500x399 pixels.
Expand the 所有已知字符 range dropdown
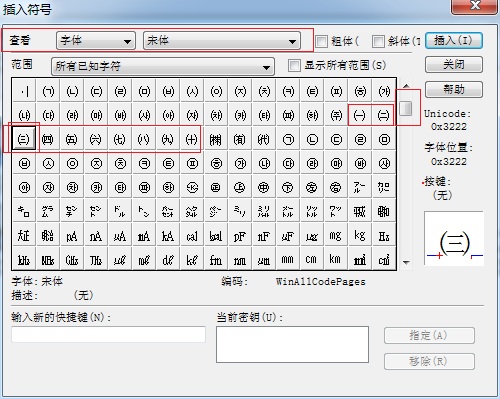(163, 66)
